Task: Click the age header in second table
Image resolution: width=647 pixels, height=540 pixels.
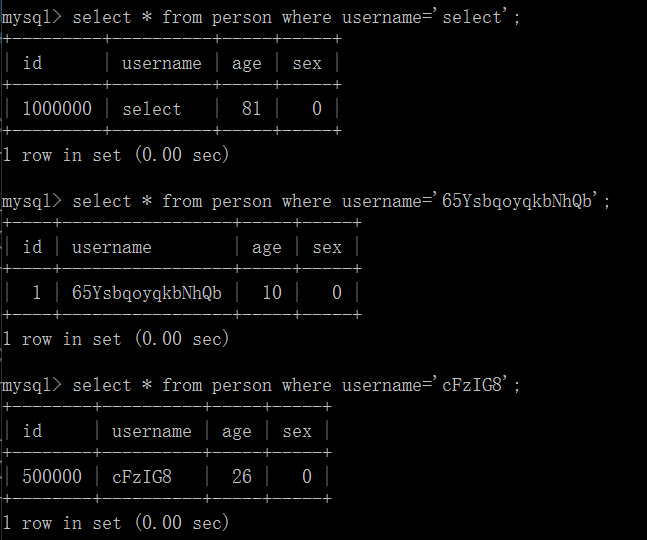Action: tap(266, 247)
